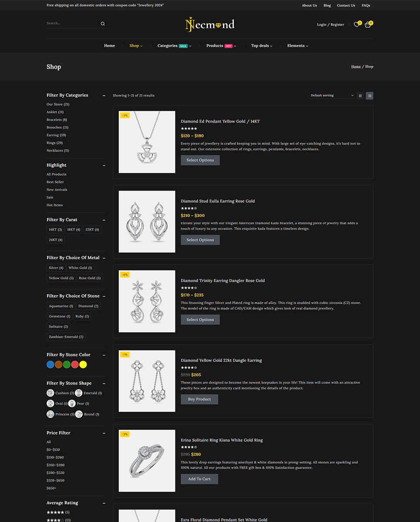This screenshot has height=522, width=420.
Task: Open the Categories menu
Action: click(174, 46)
